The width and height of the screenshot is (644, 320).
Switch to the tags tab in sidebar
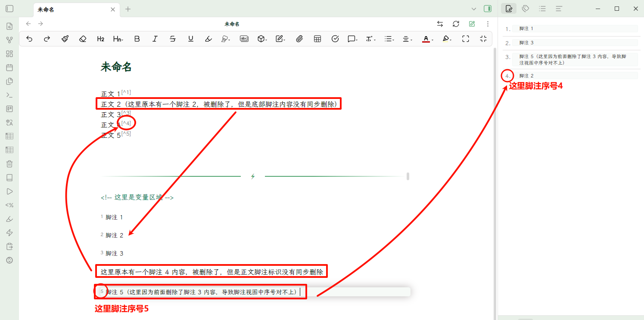coord(526,9)
